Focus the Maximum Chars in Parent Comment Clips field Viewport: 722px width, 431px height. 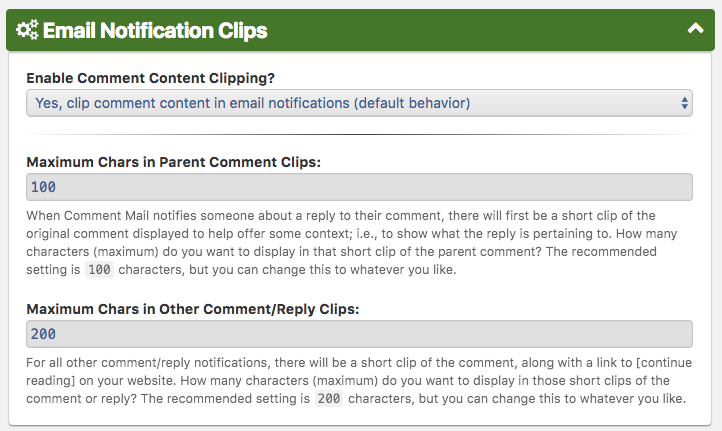point(359,187)
